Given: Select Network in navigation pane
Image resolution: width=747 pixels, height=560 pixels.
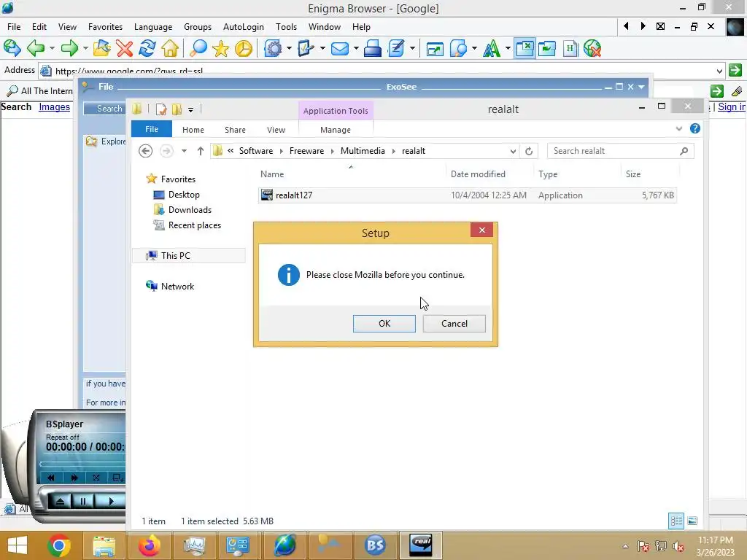Looking at the screenshot, I should click(x=177, y=286).
